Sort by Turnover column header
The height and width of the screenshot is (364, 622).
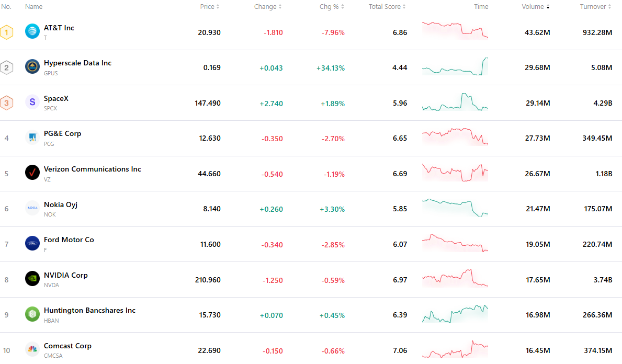pyautogui.click(x=595, y=7)
